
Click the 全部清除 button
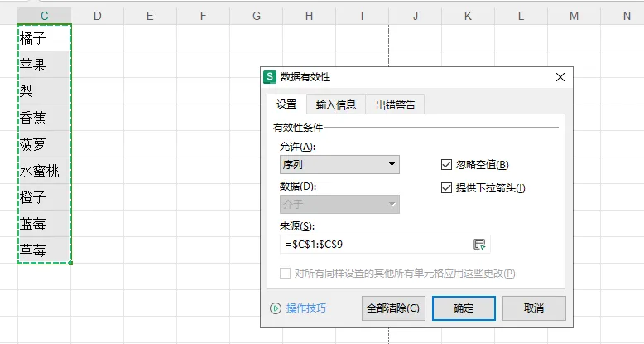pos(393,308)
